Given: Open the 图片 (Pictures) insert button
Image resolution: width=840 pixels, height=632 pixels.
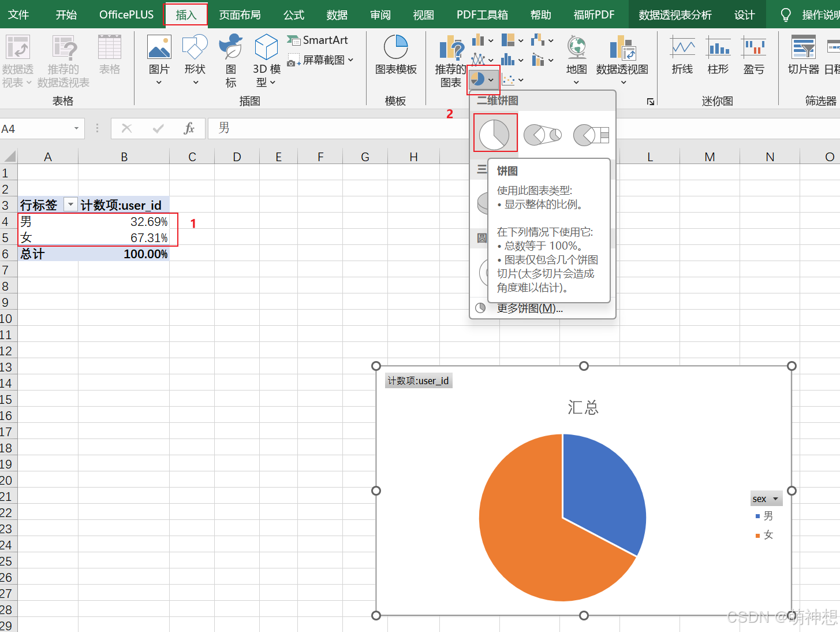Looking at the screenshot, I should click(x=159, y=60).
